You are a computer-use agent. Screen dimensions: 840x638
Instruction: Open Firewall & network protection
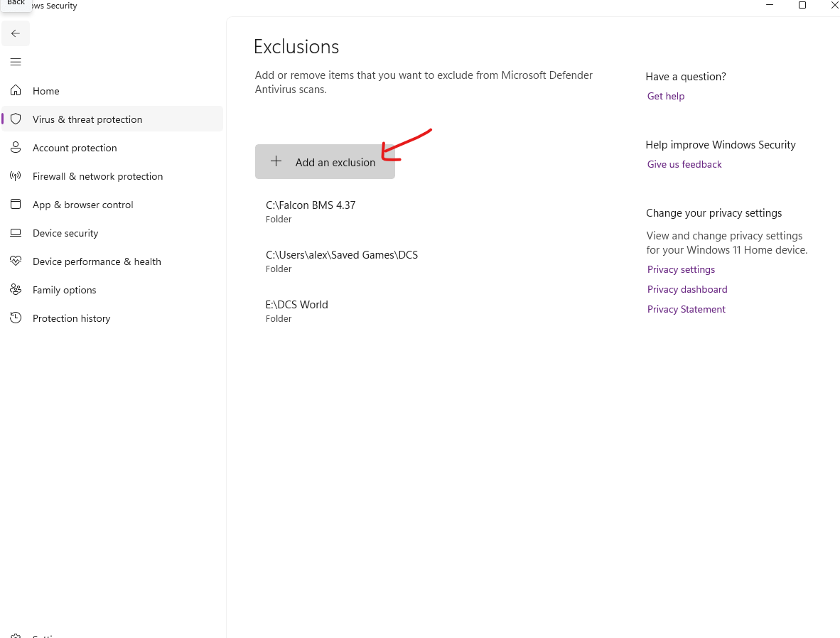coord(112,175)
